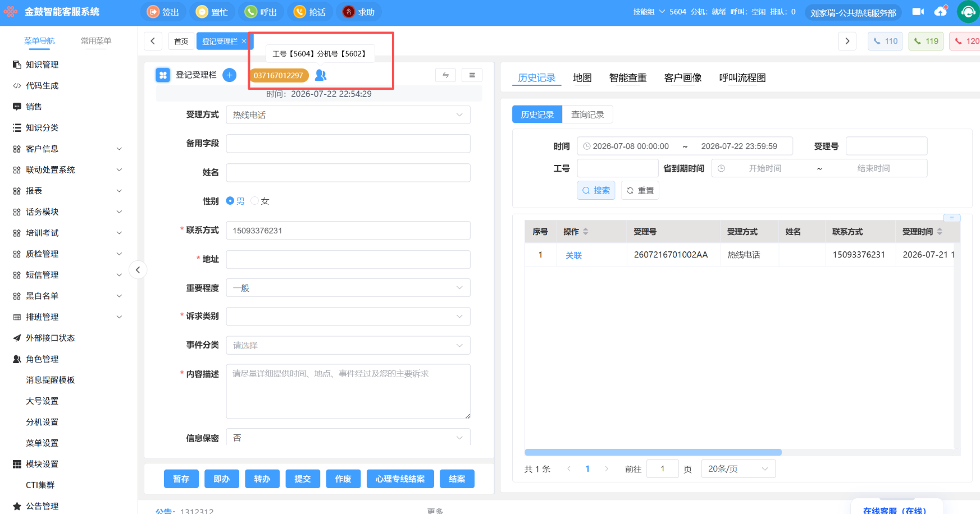Click the 搜索 search button
980x514 pixels.
tap(596, 190)
